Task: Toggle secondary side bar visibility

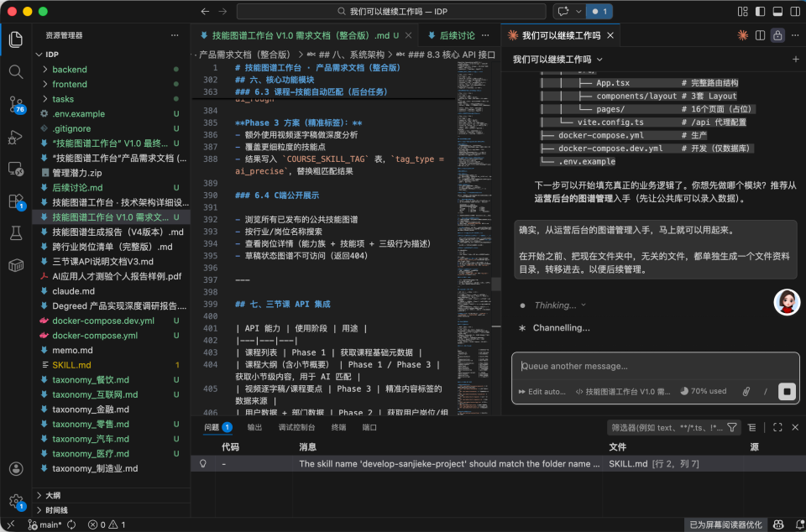Action: (794, 11)
